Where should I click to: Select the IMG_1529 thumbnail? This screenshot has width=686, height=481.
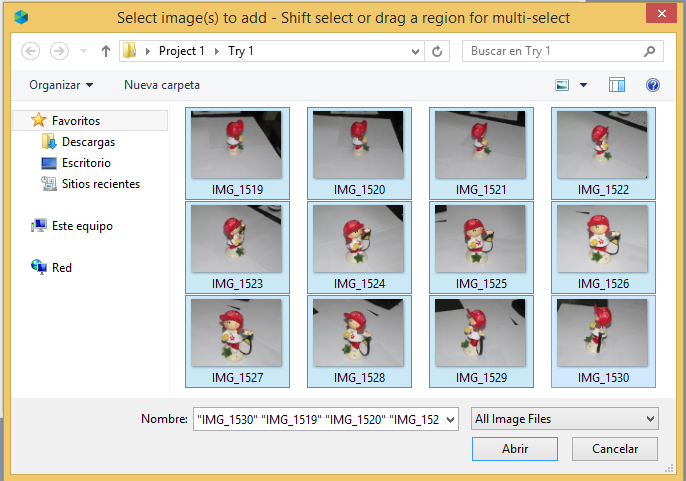tap(481, 341)
